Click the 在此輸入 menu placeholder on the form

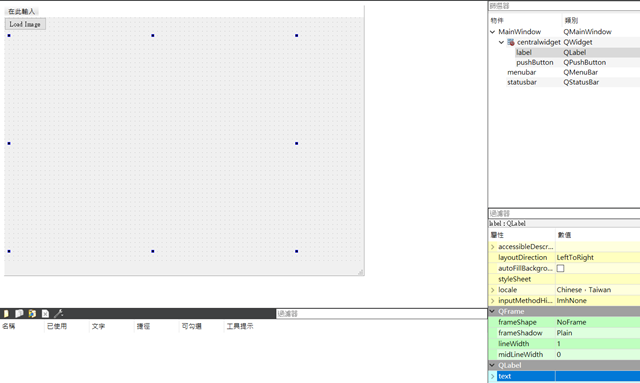[x=22, y=11]
